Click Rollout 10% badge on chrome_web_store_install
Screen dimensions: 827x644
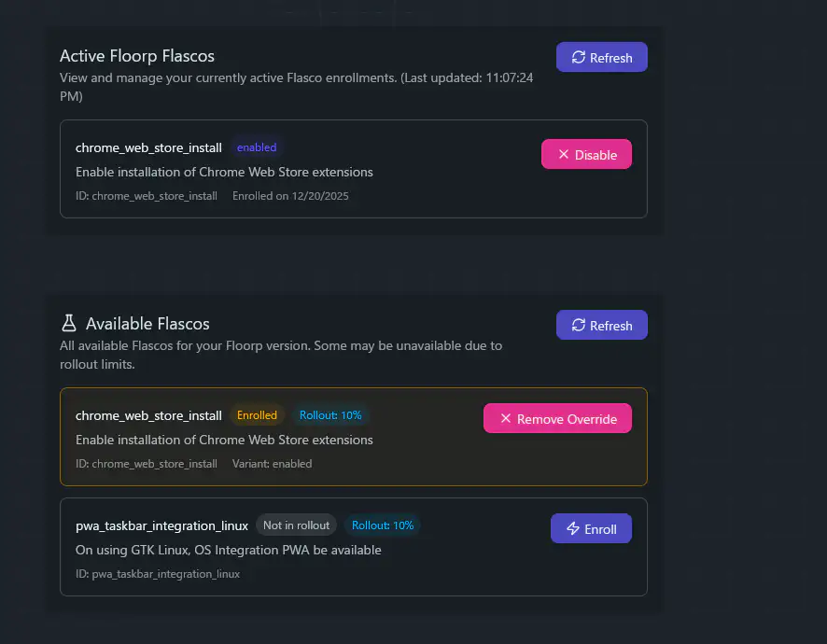click(x=330, y=415)
